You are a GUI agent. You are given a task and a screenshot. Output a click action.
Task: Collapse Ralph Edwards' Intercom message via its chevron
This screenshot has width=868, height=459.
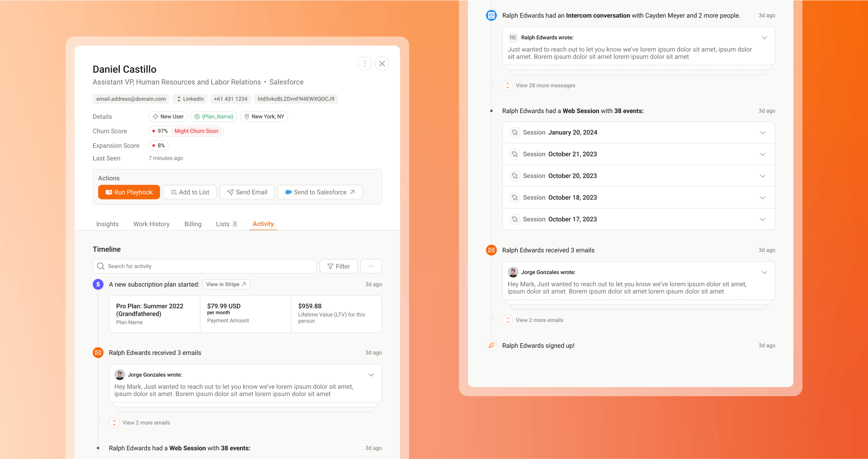[764, 38]
